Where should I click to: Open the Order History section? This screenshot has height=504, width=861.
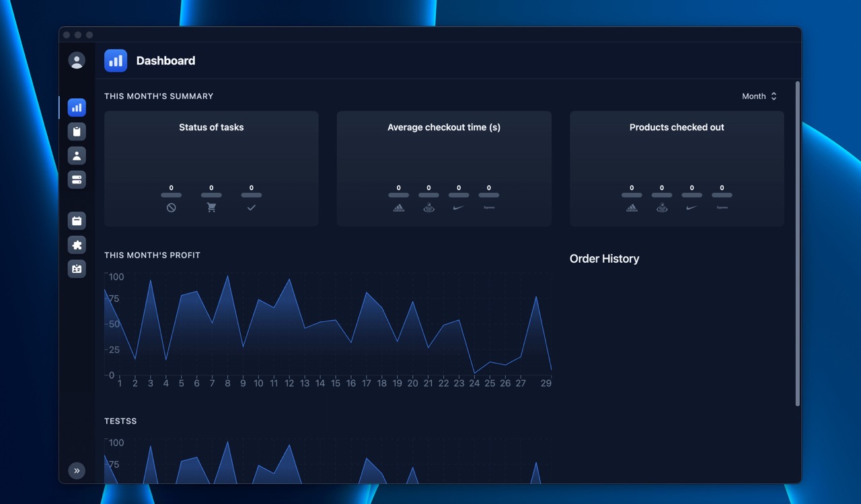tap(604, 259)
